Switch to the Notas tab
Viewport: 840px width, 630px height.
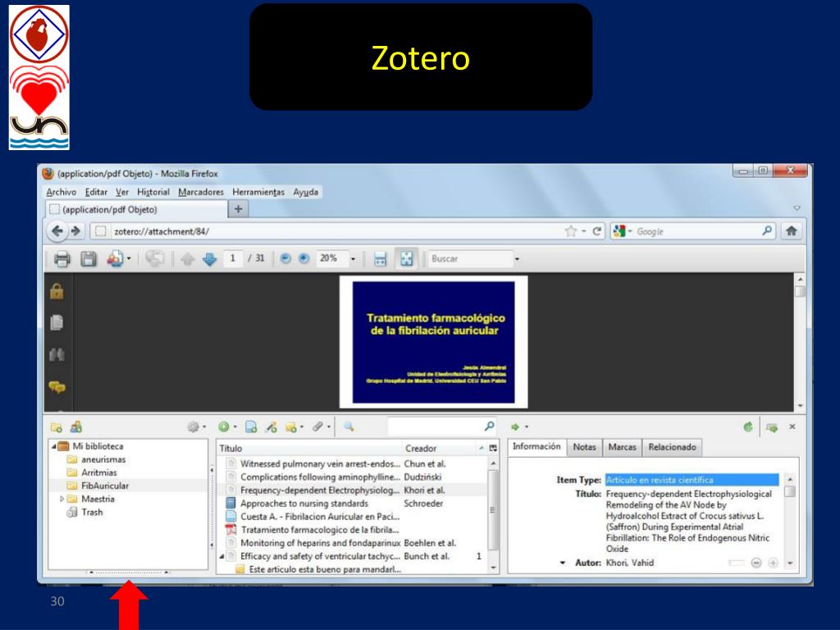tap(584, 447)
